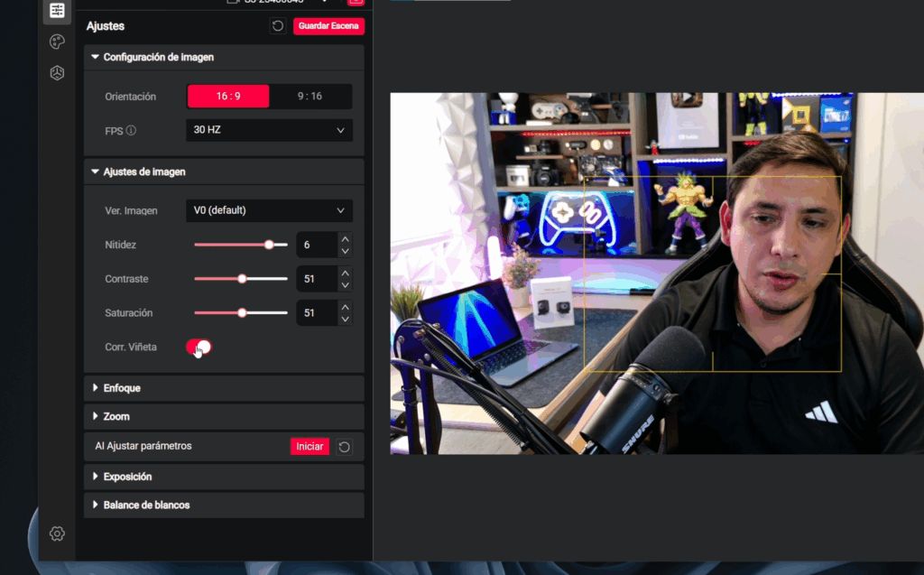
Task: Expand the Enfoque section
Action: tap(122, 388)
